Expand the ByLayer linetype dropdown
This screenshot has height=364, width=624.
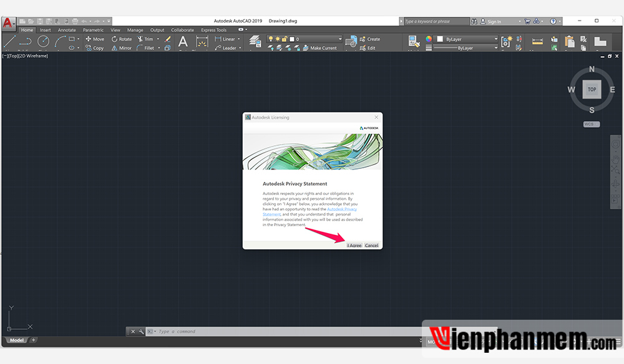pyautogui.click(x=496, y=48)
